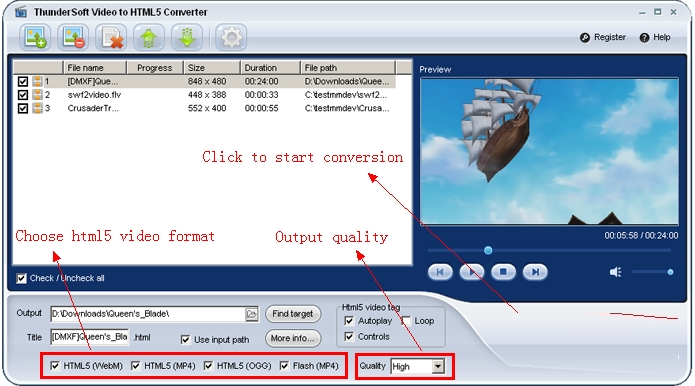Click the 00:00:55 duration cell
Screen dimensions: 695x386
click(262, 108)
